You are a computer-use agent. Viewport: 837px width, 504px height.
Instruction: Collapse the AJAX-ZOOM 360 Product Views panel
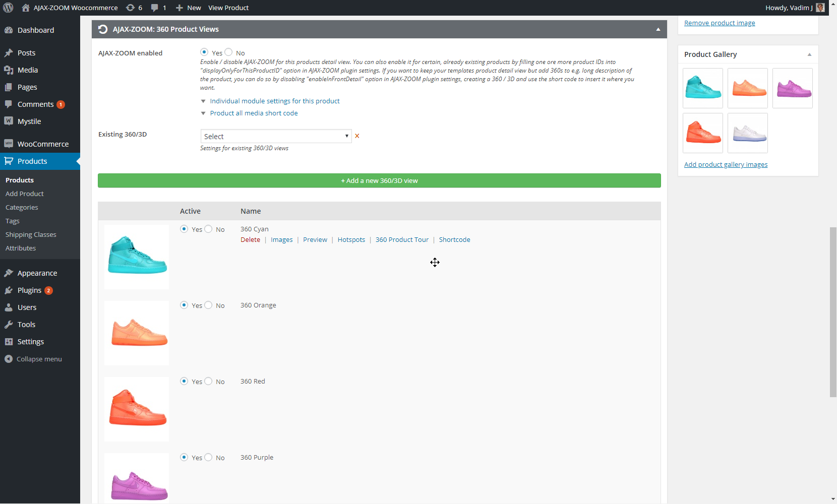658,29
